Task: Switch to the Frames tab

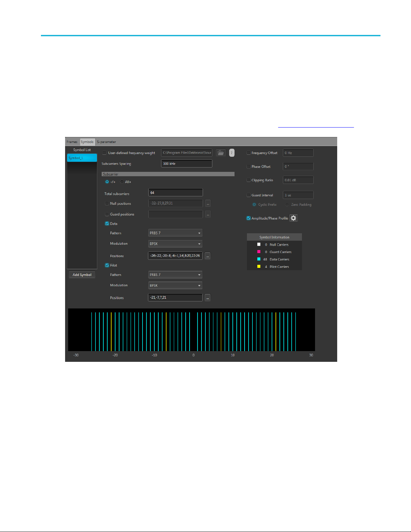Action: (72, 142)
